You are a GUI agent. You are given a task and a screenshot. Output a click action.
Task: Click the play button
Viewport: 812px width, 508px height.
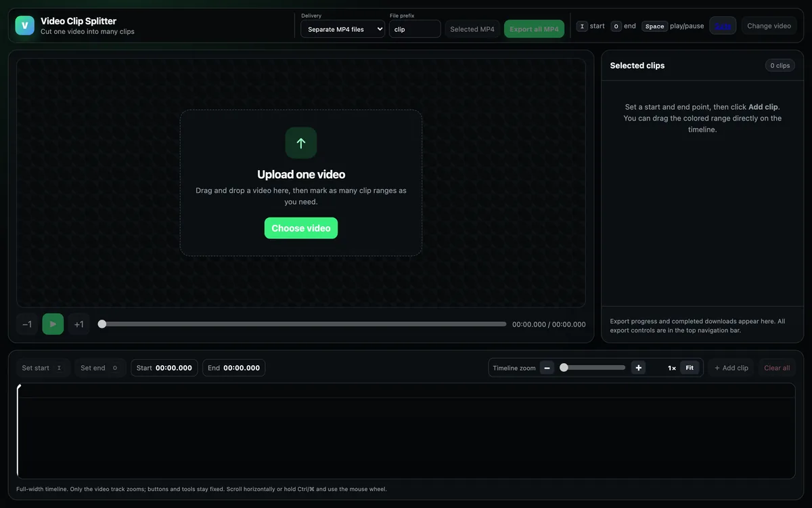53,324
